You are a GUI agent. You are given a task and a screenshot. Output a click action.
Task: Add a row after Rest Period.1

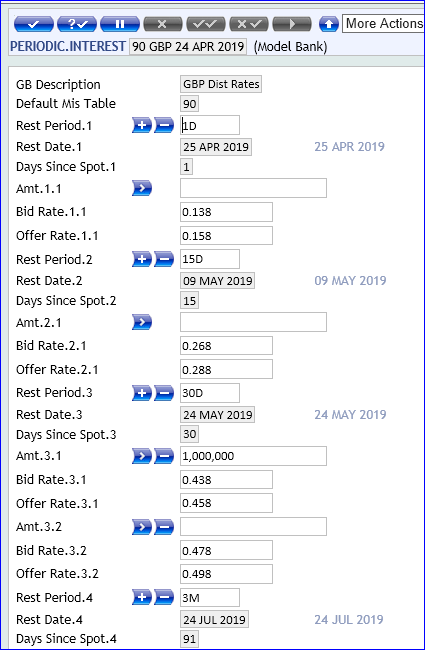point(142,125)
